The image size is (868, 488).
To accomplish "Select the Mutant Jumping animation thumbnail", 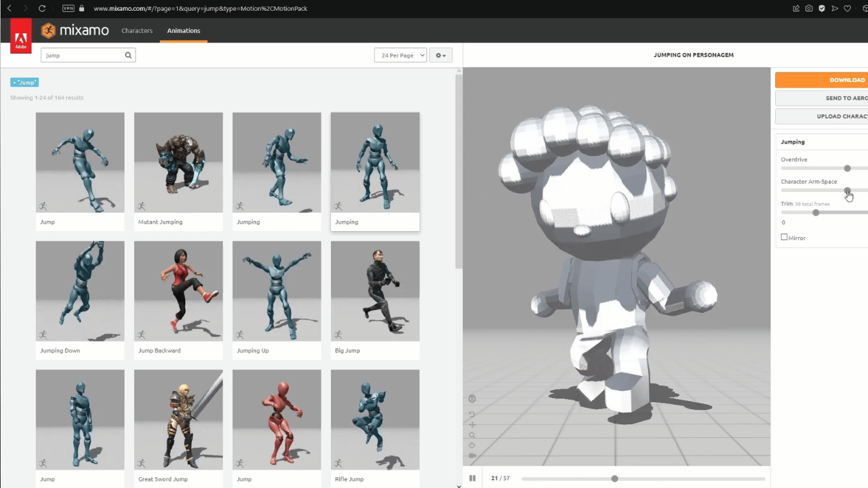I will tap(178, 171).
